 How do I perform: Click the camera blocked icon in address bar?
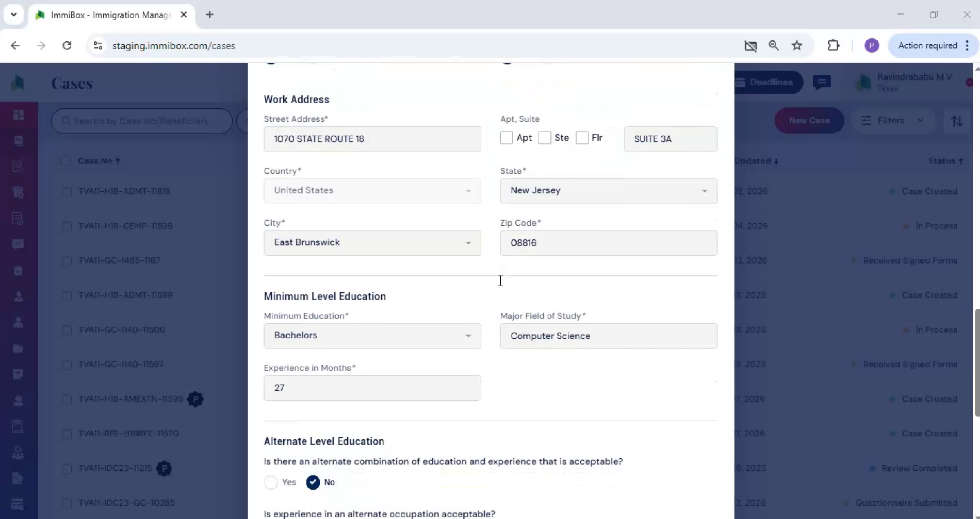tap(751, 45)
